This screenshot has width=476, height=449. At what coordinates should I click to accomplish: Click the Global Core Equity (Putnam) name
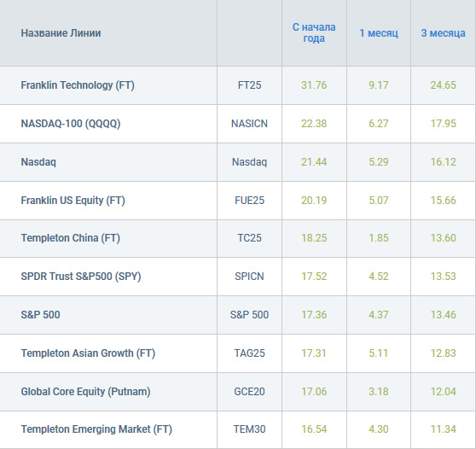click(85, 392)
